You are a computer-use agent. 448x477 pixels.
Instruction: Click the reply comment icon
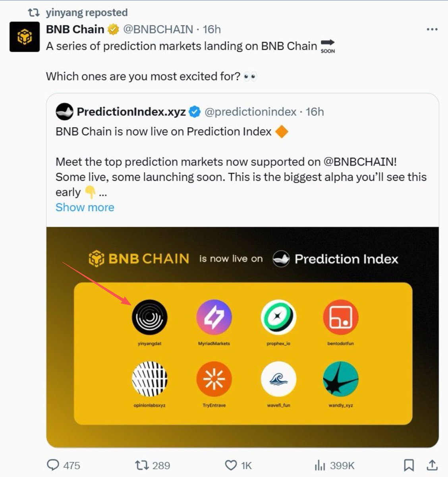(53, 465)
